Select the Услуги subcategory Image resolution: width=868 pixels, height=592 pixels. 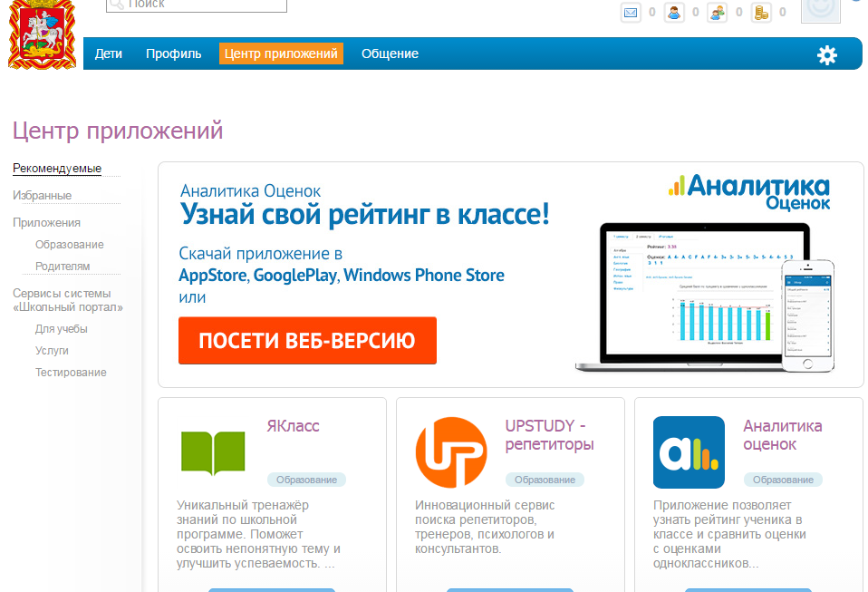coord(52,351)
